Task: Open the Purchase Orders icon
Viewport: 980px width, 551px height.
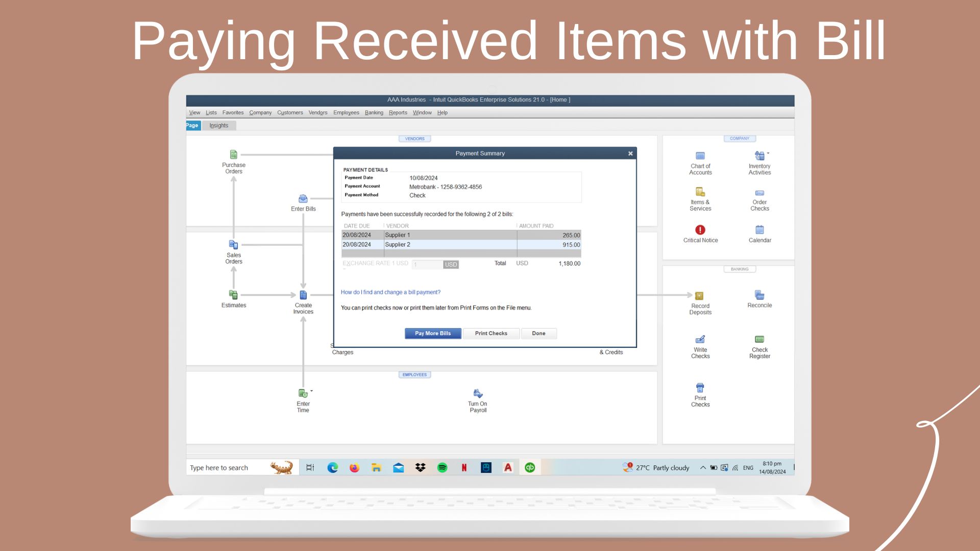Action: coord(234,155)
